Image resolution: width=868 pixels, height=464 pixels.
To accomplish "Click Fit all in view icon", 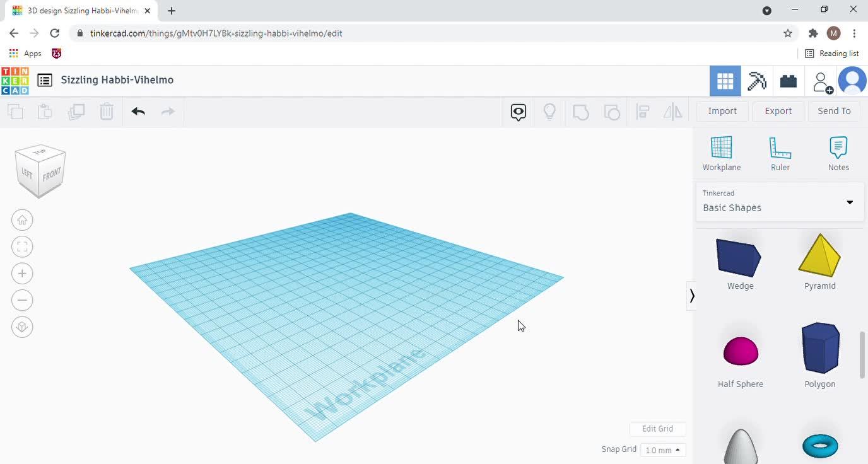I will click(x=22, y=246).
